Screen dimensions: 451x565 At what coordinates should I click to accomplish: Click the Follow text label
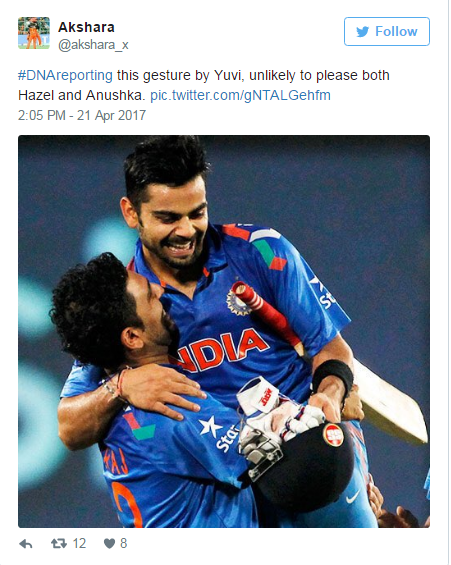[396, 31]
